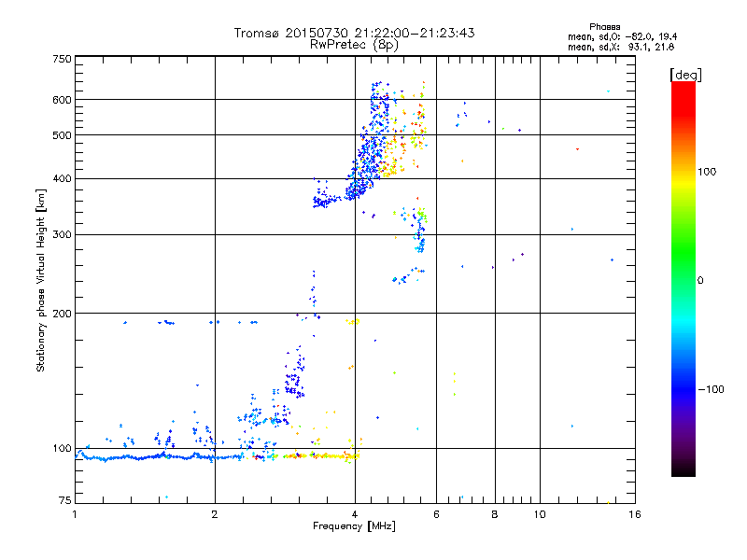
Task: Click the x-axis tick label '2'
Action: pyautogui.click(x=215, y=514)
